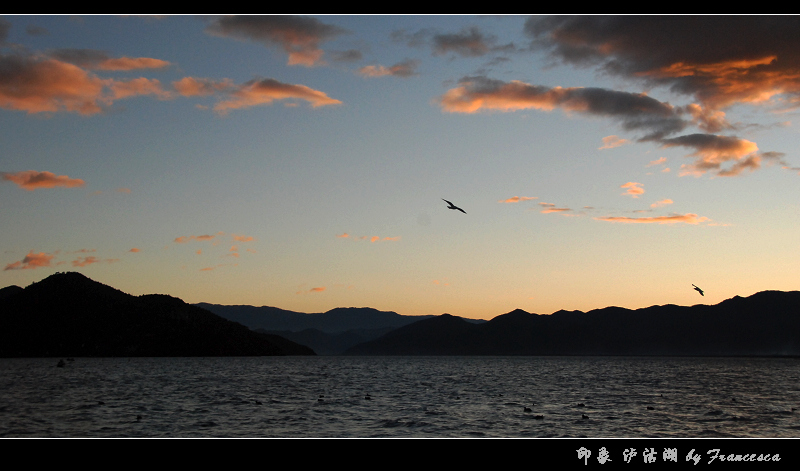800x471 pixels.
Task: Click the small orange cloud at far left edge
Action: (42, 180)
